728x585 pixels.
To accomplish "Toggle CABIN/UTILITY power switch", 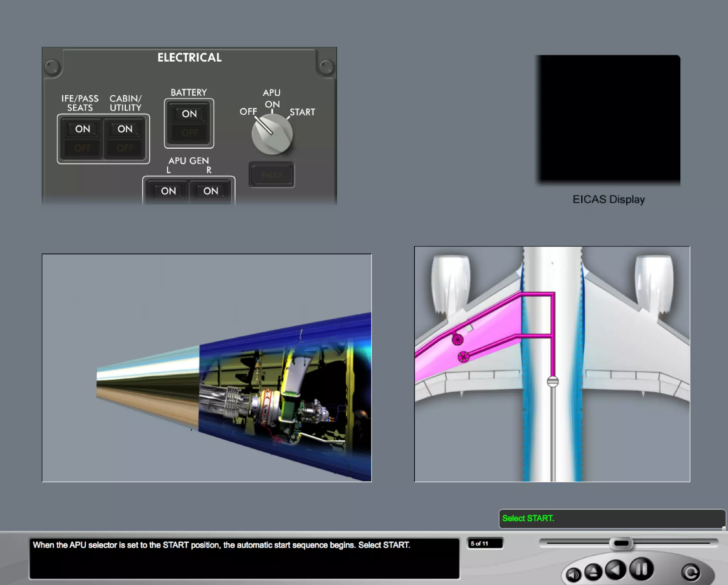I will point(125,138).
